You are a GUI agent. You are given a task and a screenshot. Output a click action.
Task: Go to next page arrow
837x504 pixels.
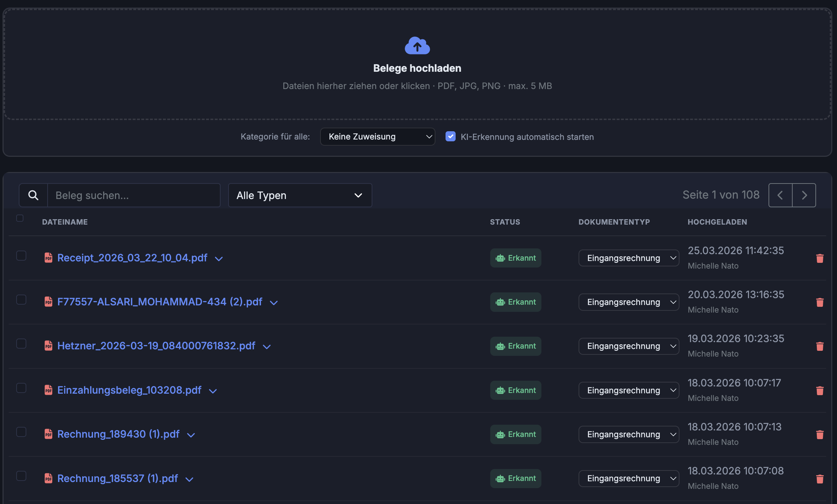click(x=804, y=195)
